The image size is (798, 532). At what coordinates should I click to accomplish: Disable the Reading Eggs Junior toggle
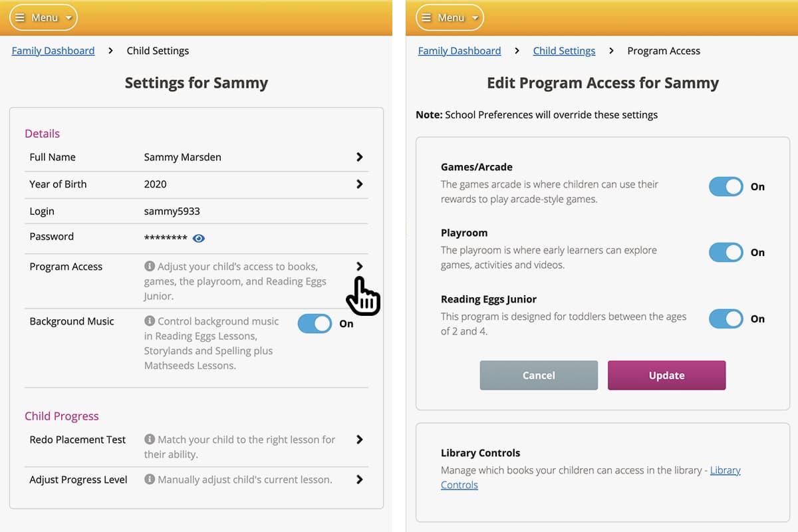click(x=726, y=319)
